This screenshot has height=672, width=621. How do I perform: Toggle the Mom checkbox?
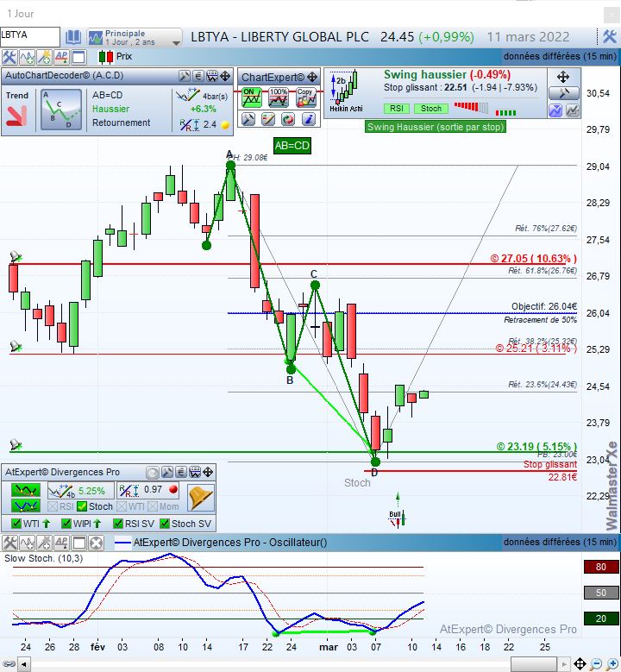153,506
